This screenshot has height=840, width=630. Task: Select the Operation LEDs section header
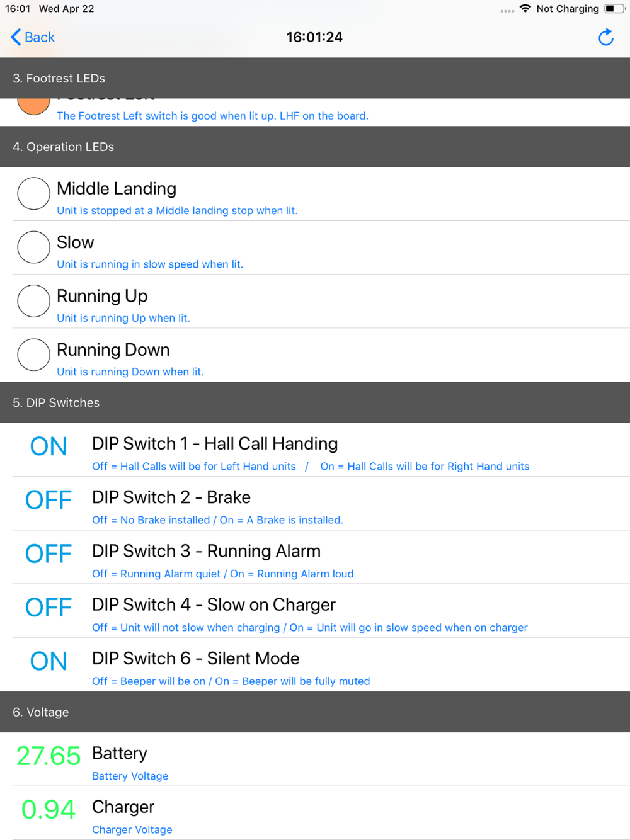click(x=64, y=147)
